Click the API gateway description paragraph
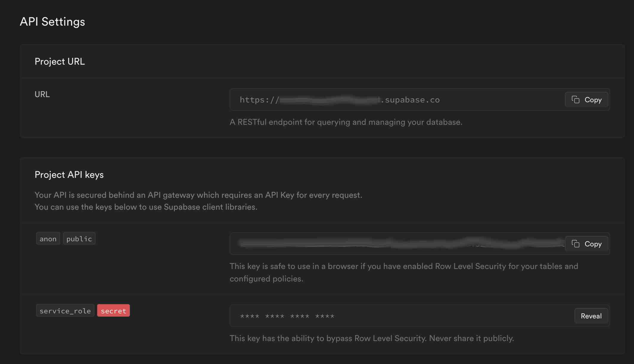 tap(198, 201)
